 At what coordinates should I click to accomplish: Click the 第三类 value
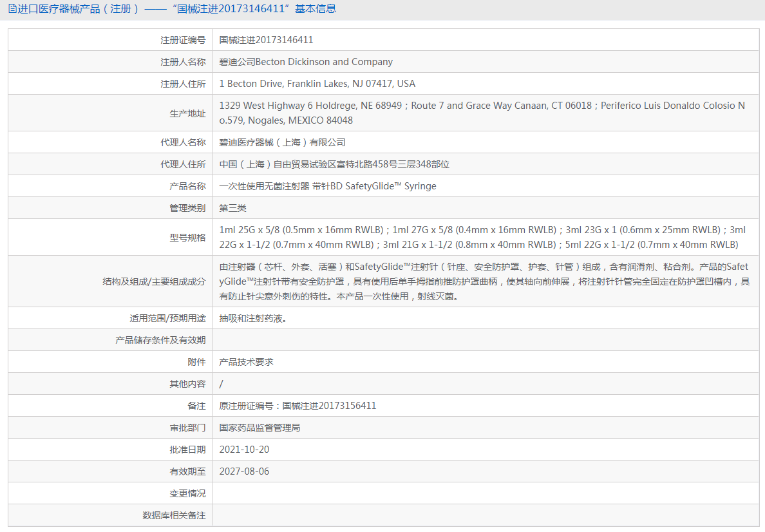point(232,209)
